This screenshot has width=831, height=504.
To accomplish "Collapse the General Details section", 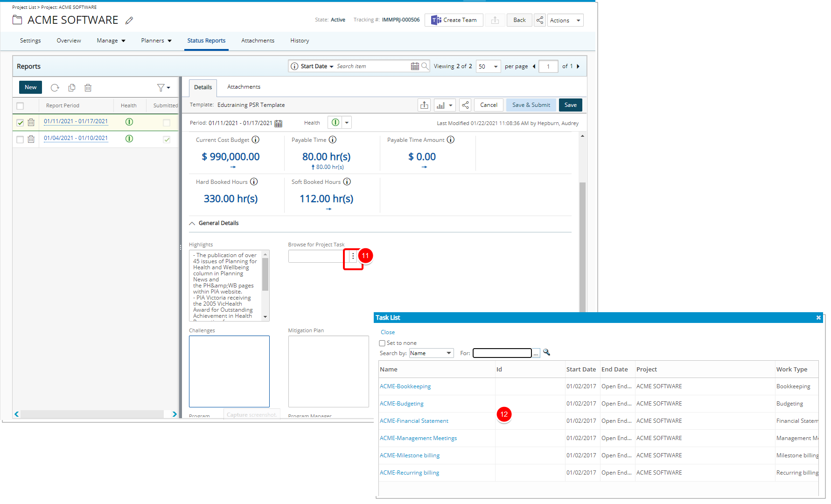I will click(x=192, y=224).
